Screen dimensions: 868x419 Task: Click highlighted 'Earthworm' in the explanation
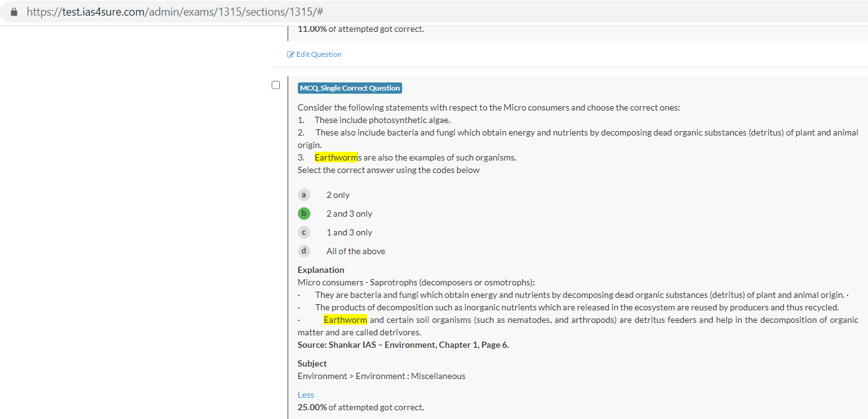345,320
